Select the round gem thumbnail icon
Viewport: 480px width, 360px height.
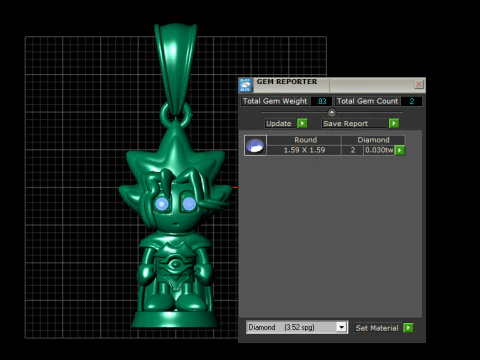[255, 145]
